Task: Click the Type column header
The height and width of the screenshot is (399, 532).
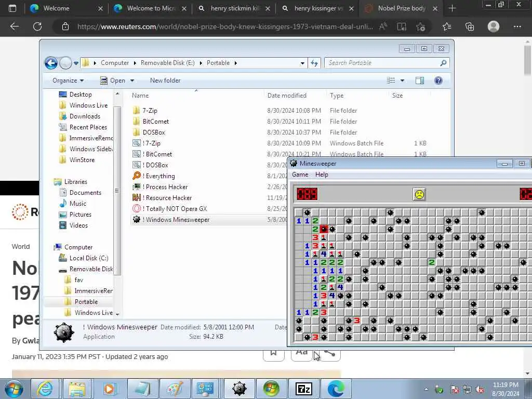Action: pos(337,96)
